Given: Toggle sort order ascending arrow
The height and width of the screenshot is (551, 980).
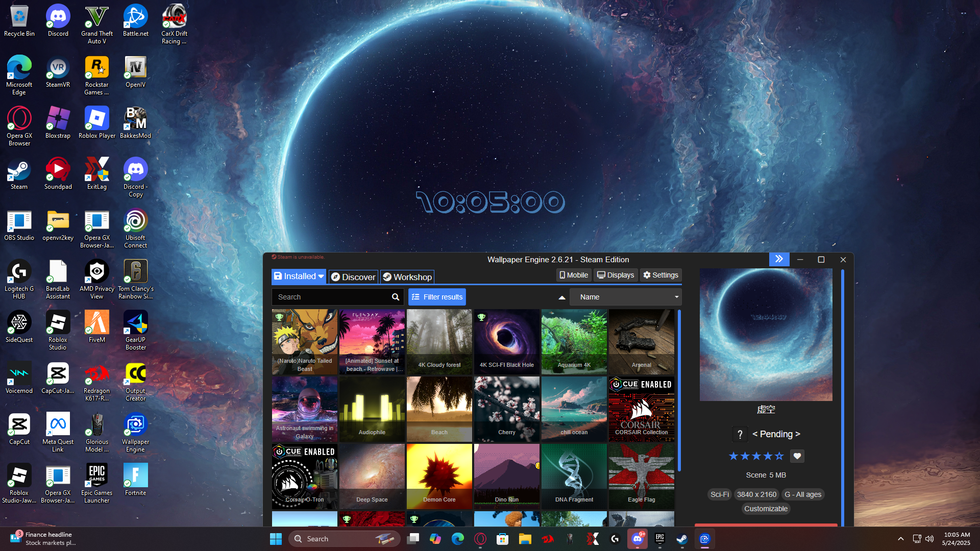Looking at the screenshot, I should pyautogui.click(x=561, y=297).
